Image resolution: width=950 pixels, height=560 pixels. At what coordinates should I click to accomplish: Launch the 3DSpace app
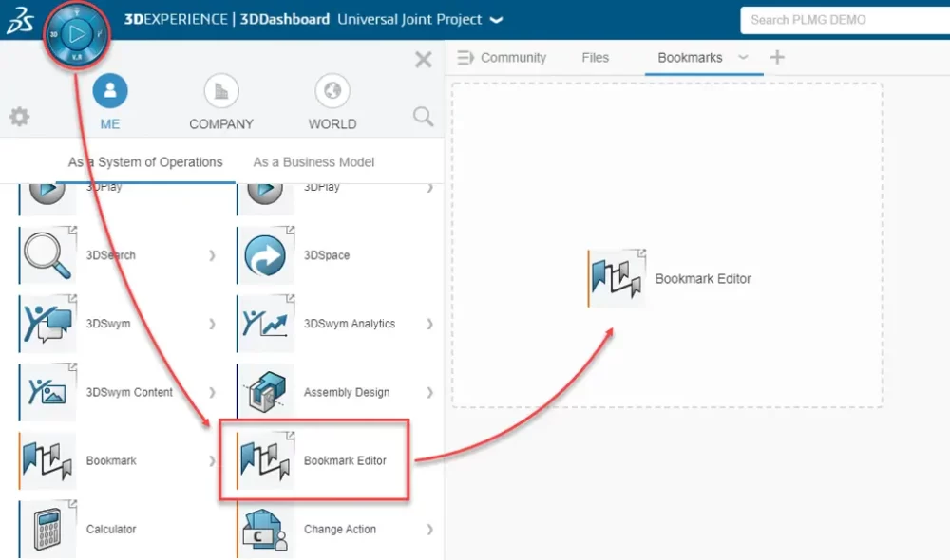[x=265, y=255]
